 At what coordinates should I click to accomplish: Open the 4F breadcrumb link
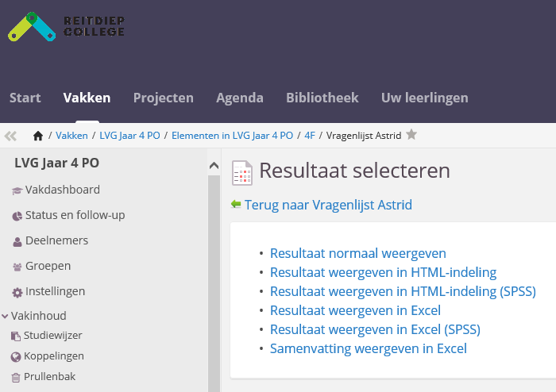pyautogui.click(x=310, y=136)
